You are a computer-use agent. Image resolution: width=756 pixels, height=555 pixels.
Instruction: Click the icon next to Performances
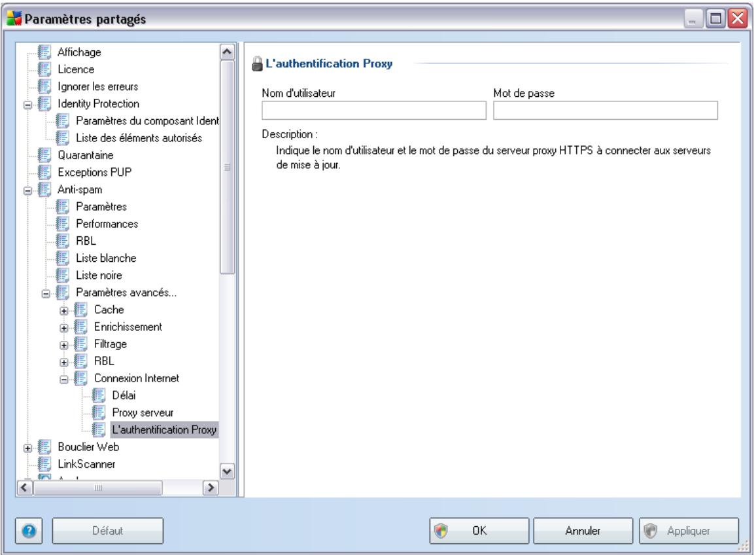coord(62,224)
